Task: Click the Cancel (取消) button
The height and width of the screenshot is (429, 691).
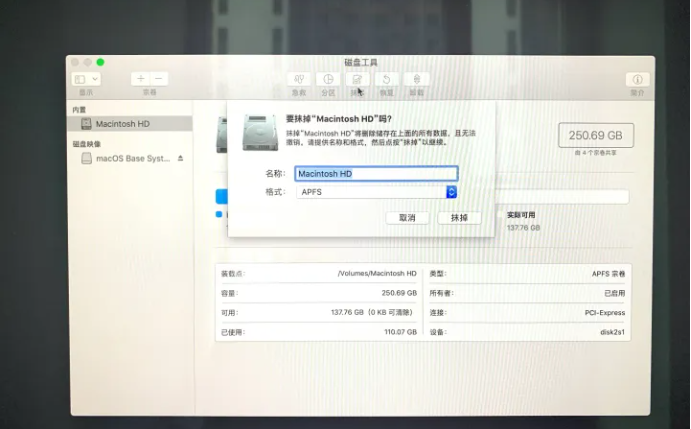Action: (407, 218)
